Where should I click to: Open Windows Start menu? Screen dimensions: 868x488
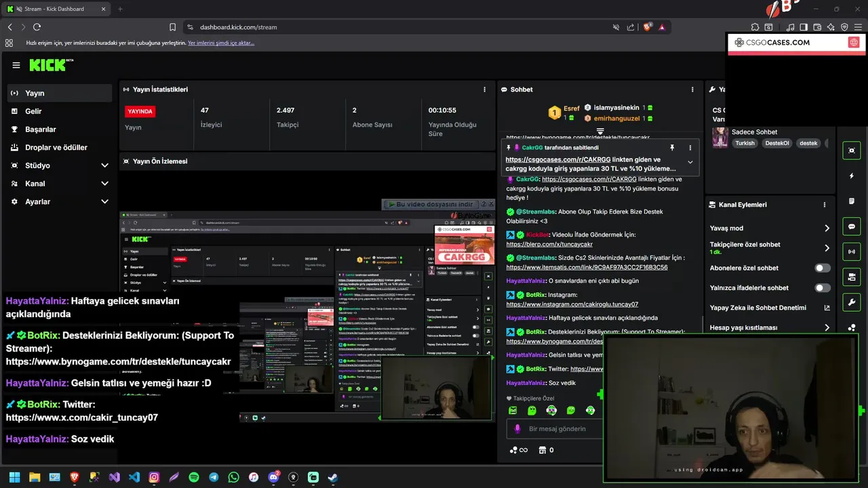coord(15,477)
